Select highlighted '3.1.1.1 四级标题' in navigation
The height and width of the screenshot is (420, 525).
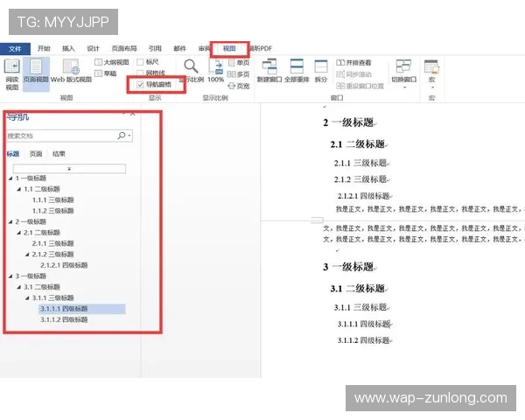pyautogui.click(x=82, y=309)
